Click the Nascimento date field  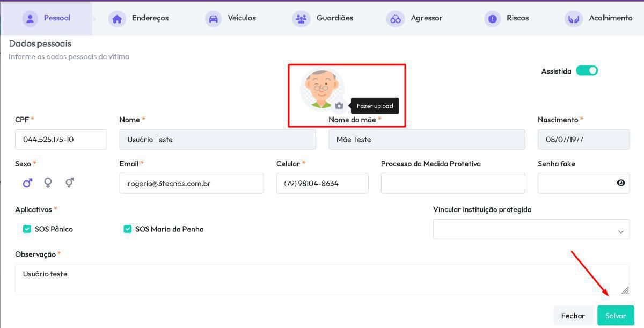583,140
